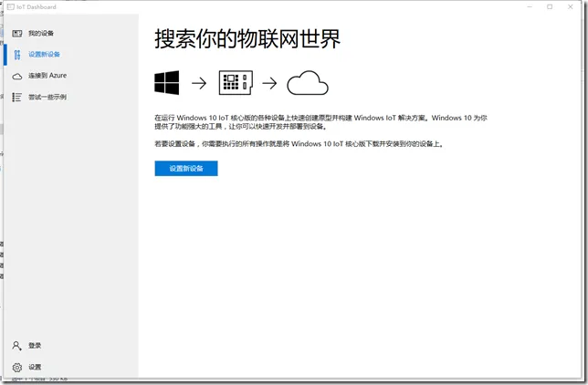Open 设置 settings entry
Image resolution: width=588 pixels, height=385 pixels.
[71, 368]
